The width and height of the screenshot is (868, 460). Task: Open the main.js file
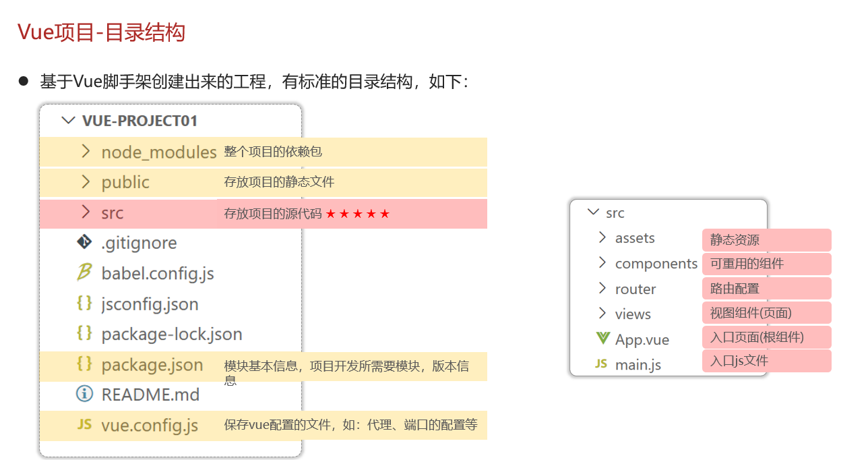tap(638, 365)
